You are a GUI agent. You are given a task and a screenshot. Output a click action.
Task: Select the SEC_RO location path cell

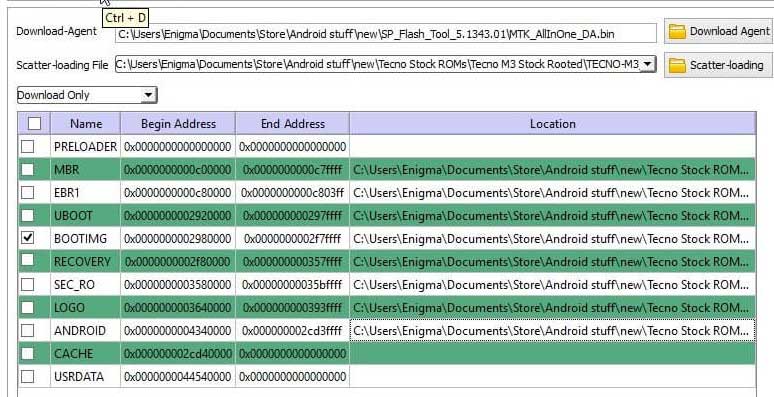tap(553, 285)
